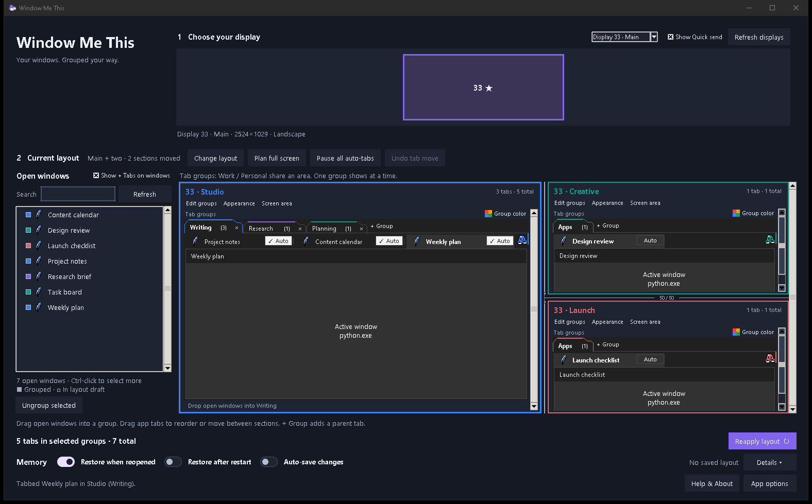812x504 pixels.
Task: Toggle Show Quick send checkbox
Action: (670, 37)
